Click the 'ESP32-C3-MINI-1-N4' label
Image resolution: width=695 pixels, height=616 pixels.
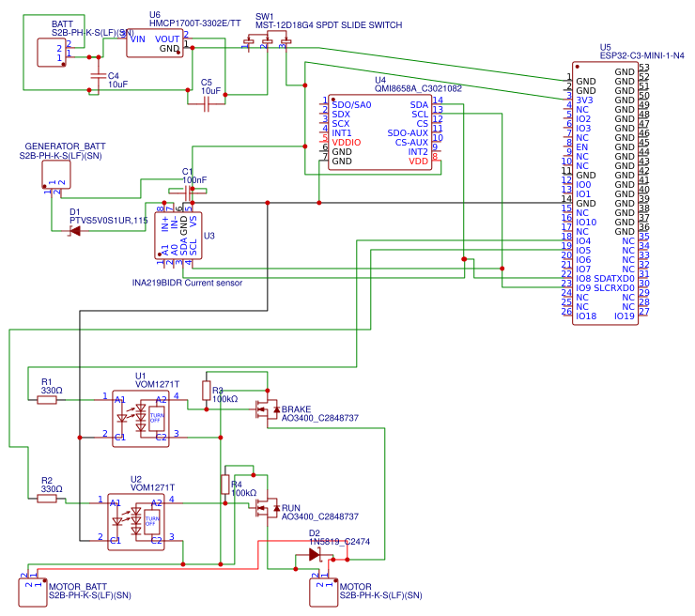641,55
